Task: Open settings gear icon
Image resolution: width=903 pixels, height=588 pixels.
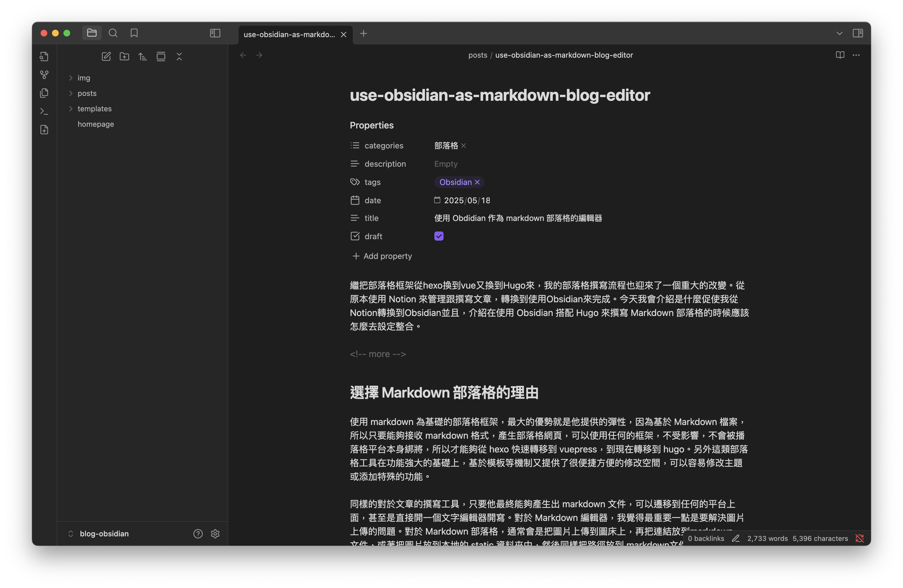Action: pos(215,534)
